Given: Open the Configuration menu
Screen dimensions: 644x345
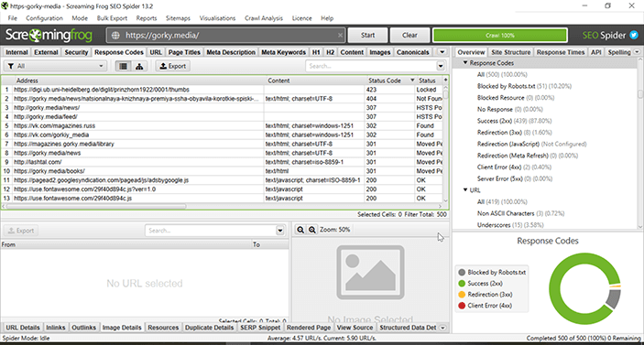Looking at the screenshot, I should [x=44, y=18].
